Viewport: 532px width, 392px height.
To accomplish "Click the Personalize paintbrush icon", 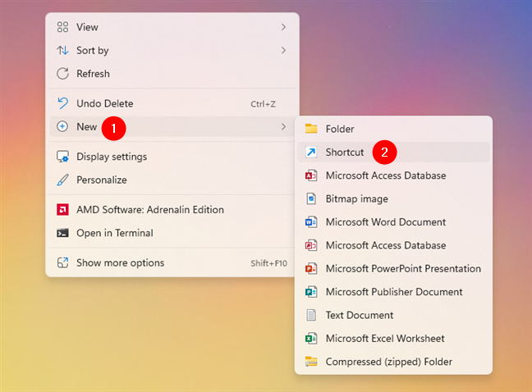I will (62, 180).
